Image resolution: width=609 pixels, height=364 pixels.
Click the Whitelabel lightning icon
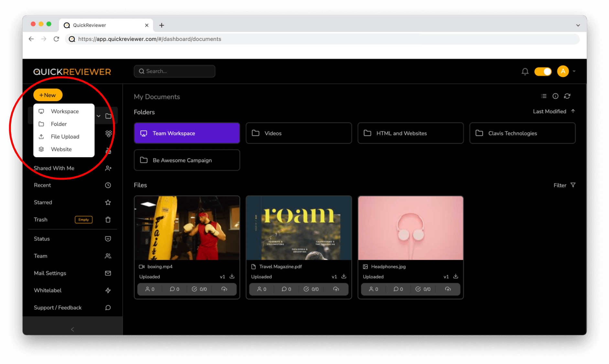108,290
